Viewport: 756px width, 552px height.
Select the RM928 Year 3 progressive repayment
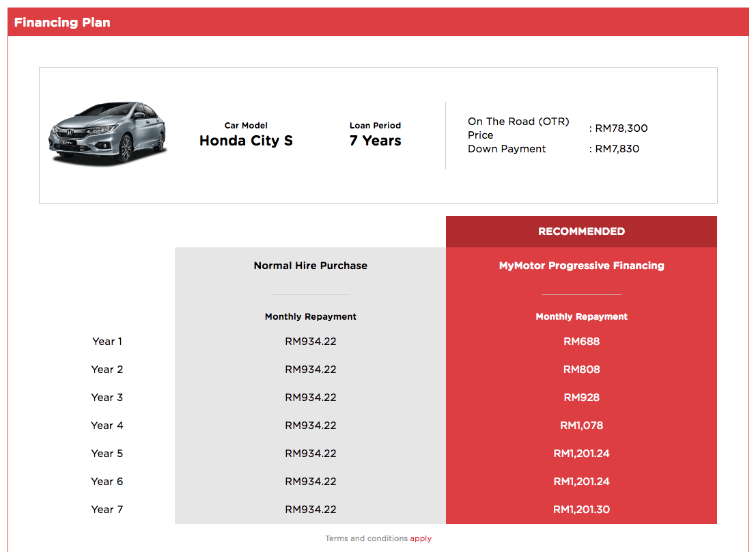point(581,398)
